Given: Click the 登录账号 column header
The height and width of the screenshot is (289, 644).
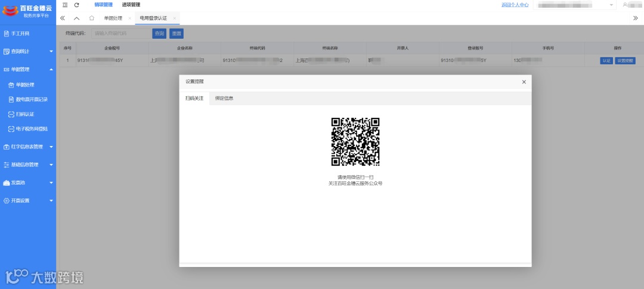Looking at the screenshot, I should (475, 48).
